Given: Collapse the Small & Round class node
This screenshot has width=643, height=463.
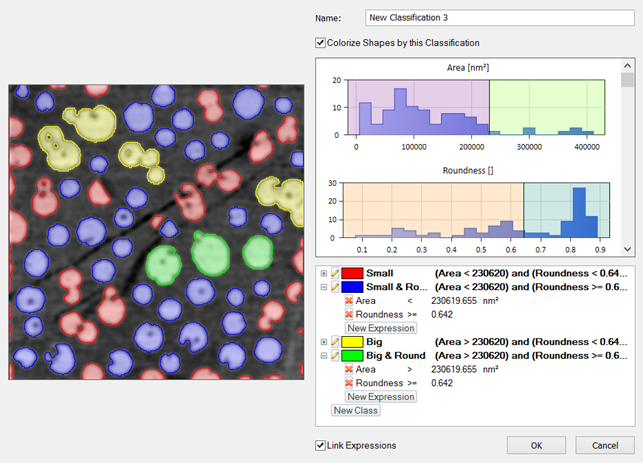Looking at the screenshot, I should pyautogui.click(x=324, y=287).
